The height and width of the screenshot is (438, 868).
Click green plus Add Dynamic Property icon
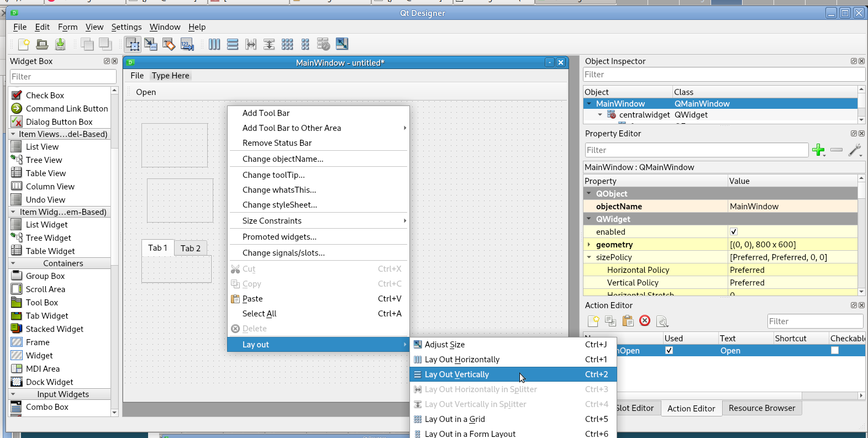pyautogui.click(x=818, y=150)
